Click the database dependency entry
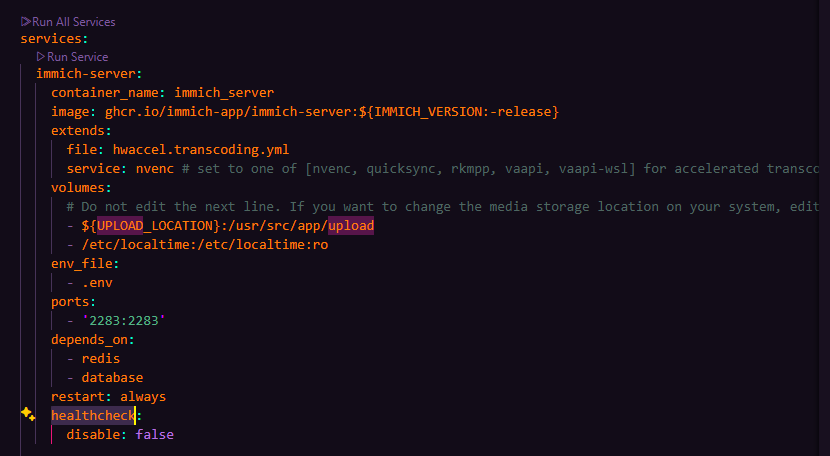Screen dimensions: 830x456 tap(112, 378)
